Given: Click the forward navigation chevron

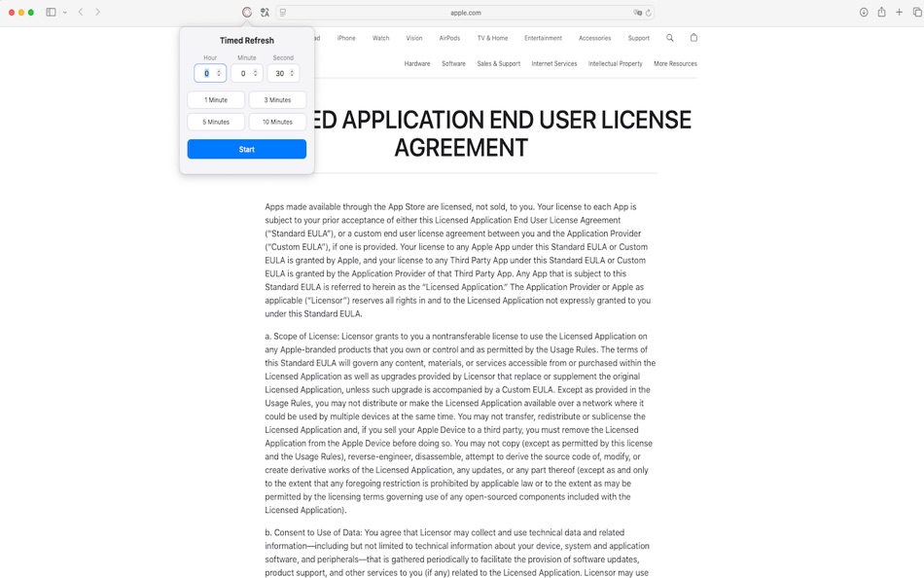Looking at the screenshot, I should pyautogui.click(x=96, y=12).
